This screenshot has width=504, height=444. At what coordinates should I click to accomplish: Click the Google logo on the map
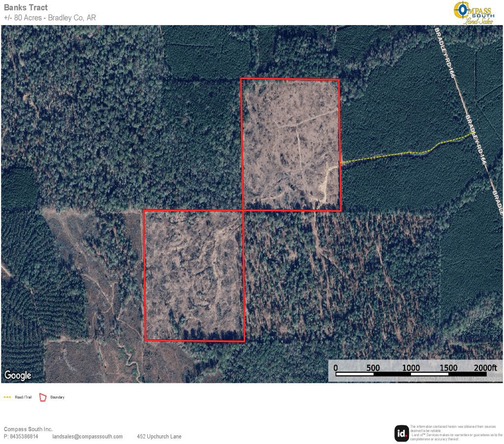[18, 375]
